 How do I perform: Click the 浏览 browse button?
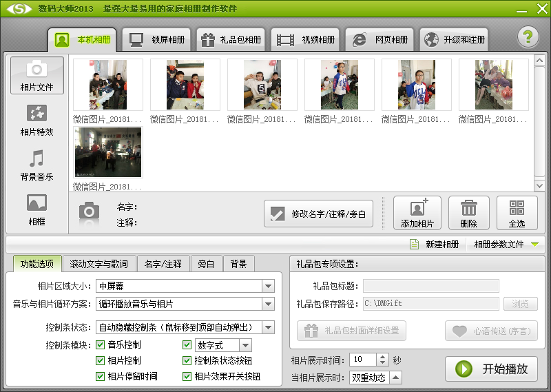pyautogui.click(x=521, y=304)
